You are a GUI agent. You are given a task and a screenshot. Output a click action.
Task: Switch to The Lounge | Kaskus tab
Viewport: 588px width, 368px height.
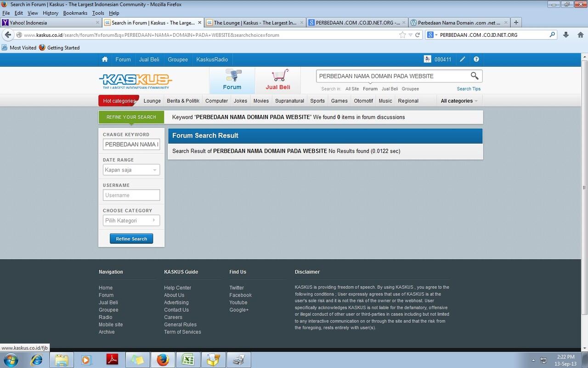255,23
